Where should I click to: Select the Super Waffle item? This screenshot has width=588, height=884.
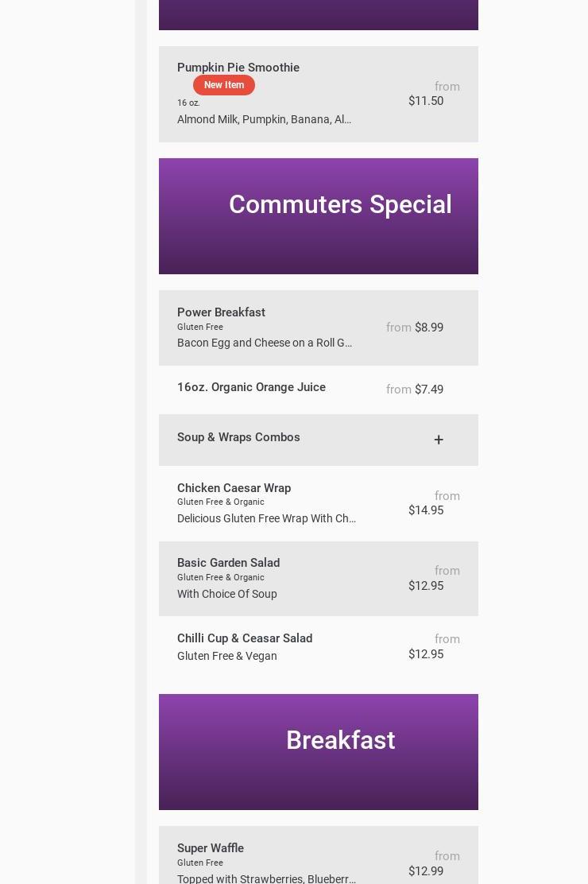pos(211,848)
